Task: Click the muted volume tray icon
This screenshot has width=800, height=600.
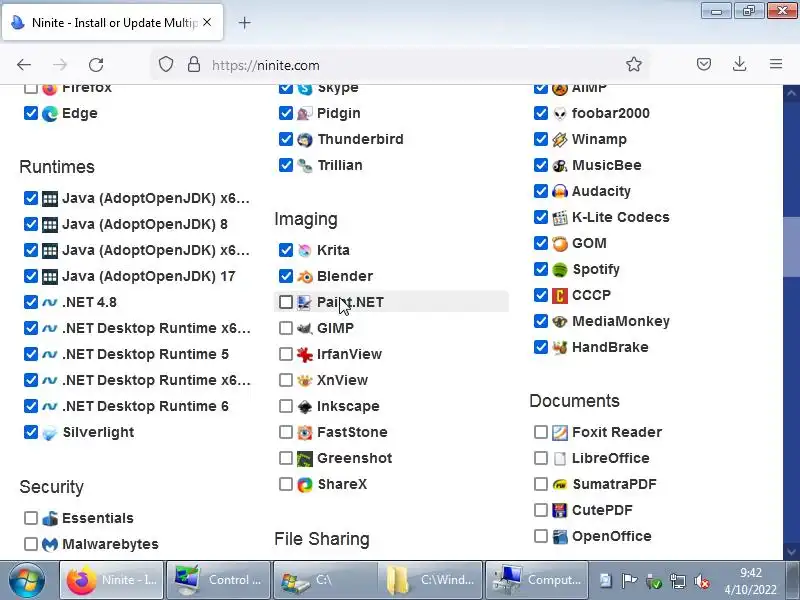Action: coord(702,581)
